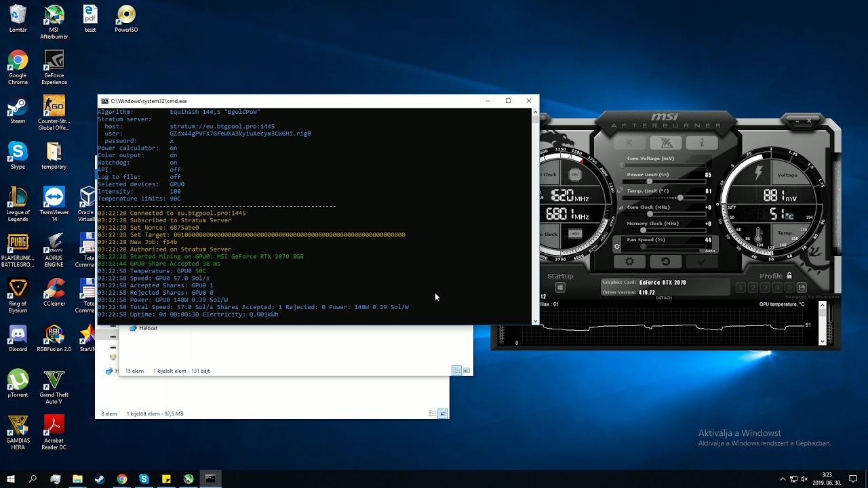
Task: Show hidden system tray icons chevron
Action: click(x=783, y=479)
